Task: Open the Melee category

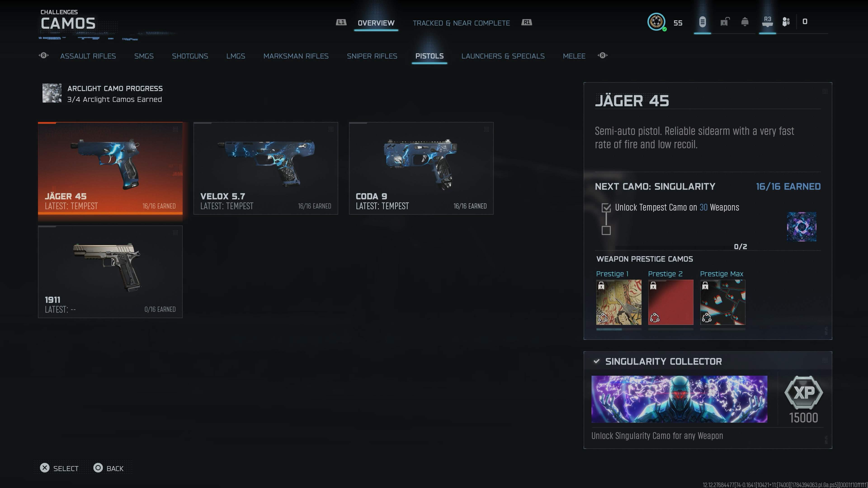Action: point(574,56)
